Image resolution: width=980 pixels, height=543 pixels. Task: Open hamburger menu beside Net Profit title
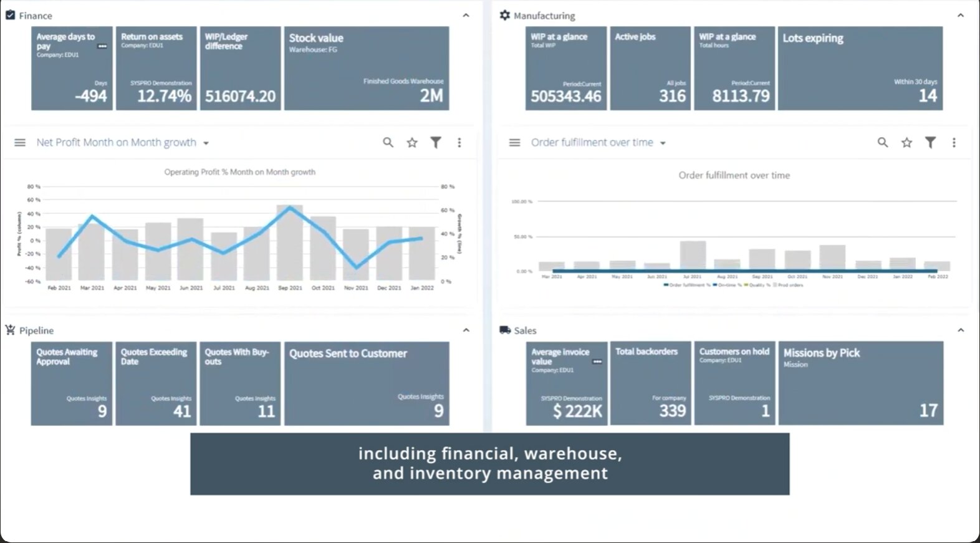tap(20, 143)
